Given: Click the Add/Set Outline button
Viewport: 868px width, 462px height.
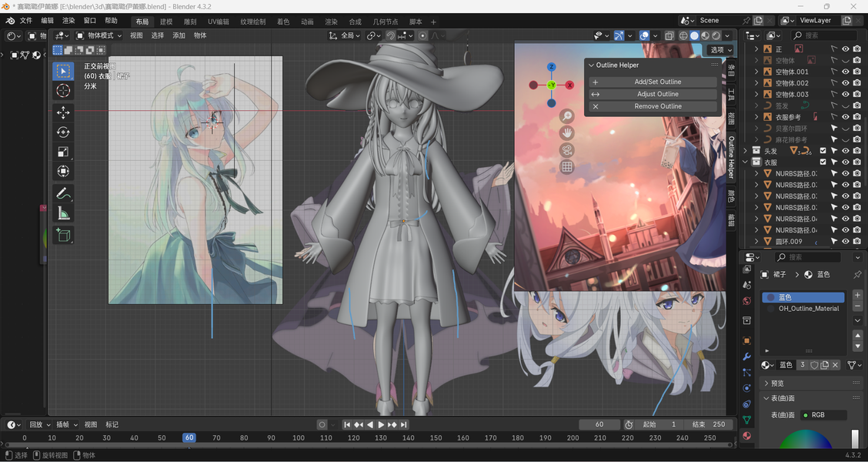Looking at the screenshot, I should coord(653,82).
